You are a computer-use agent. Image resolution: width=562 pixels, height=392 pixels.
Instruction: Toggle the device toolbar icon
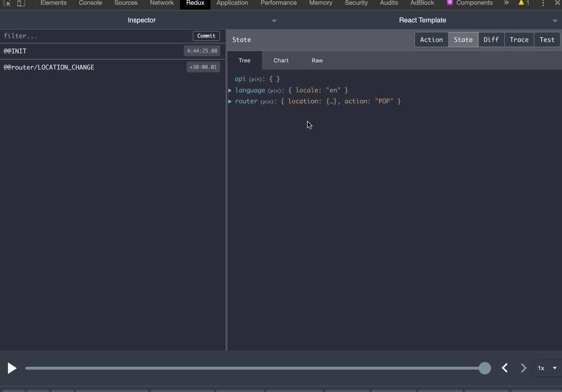(x=21, y=3)
